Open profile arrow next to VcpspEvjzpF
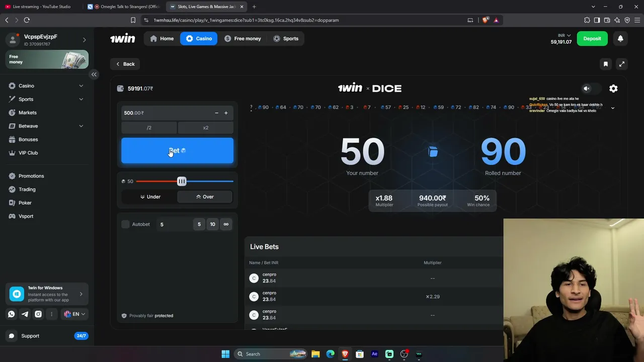This screenshot has width=644, height=362. pyautogui.click(x=84, y=40)
